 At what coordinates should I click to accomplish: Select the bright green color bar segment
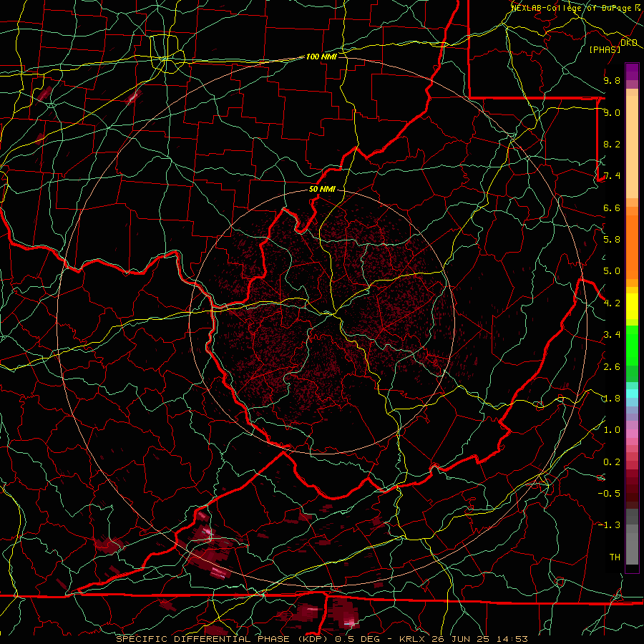pos(632,346)
